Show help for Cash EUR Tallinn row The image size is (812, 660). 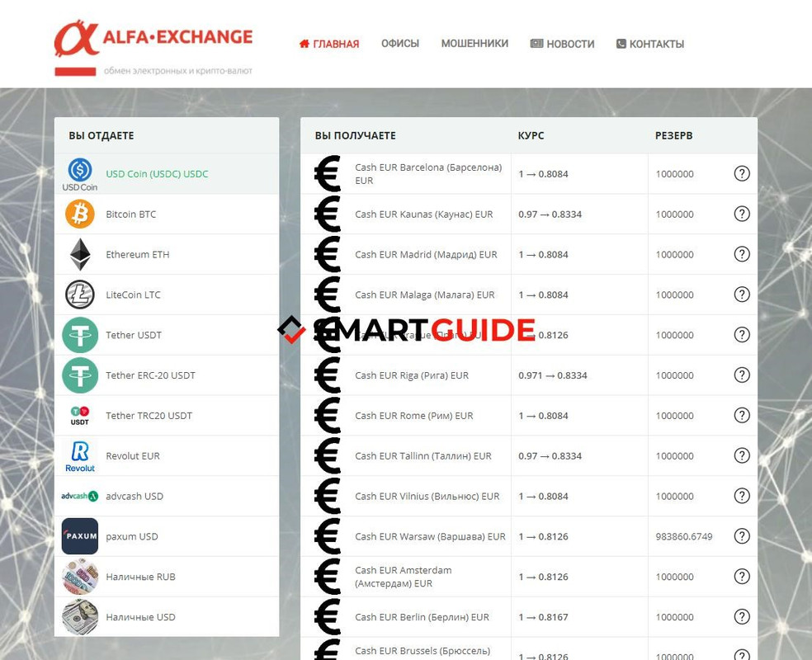[x=742, y=455]
